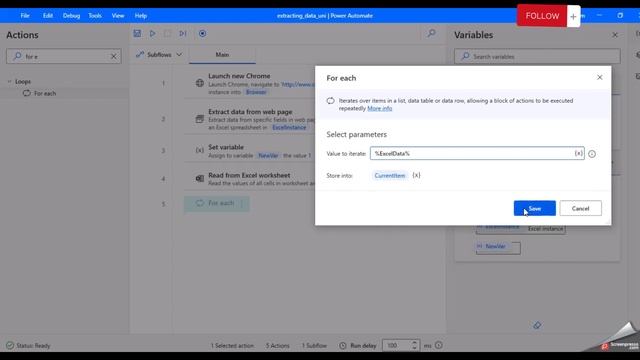Close the Variables panel
The height and width of the screenshot is (360, 640).
point(615,35)
